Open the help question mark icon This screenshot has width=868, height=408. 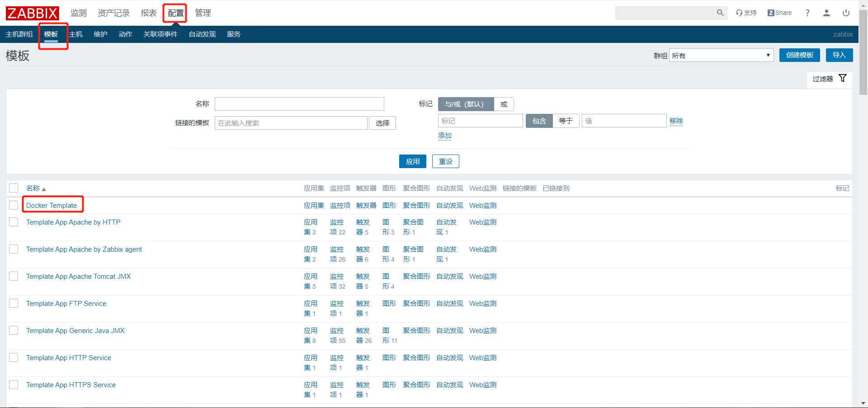click(807, 13)
